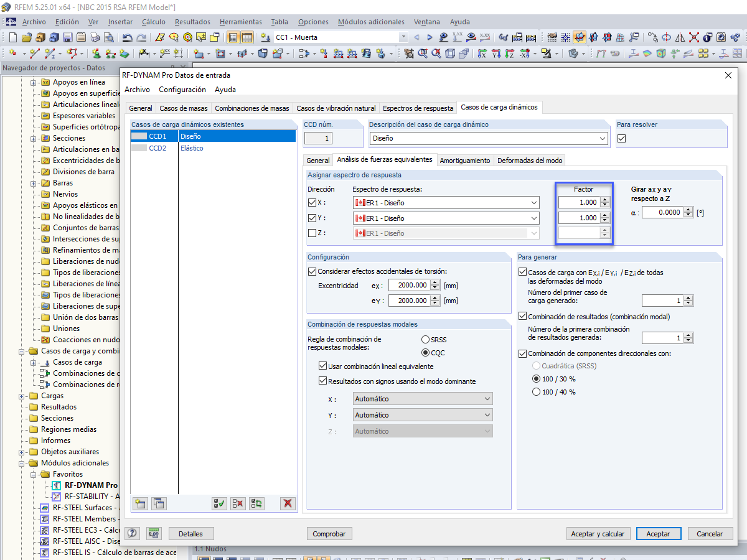The width and height of the screenshot is (747, 560).
Task: Delete selected dynamic load case red X
Action: point(287,503)
